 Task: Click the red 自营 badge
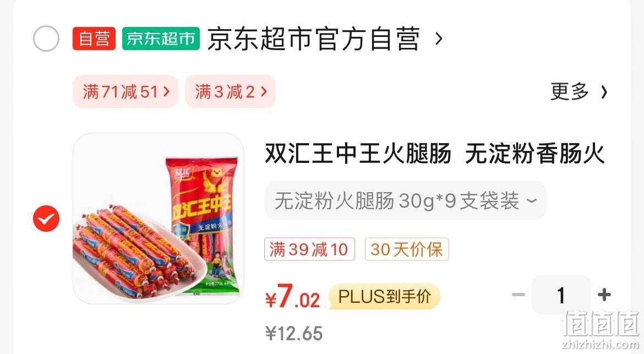click(x=94, y=39)
